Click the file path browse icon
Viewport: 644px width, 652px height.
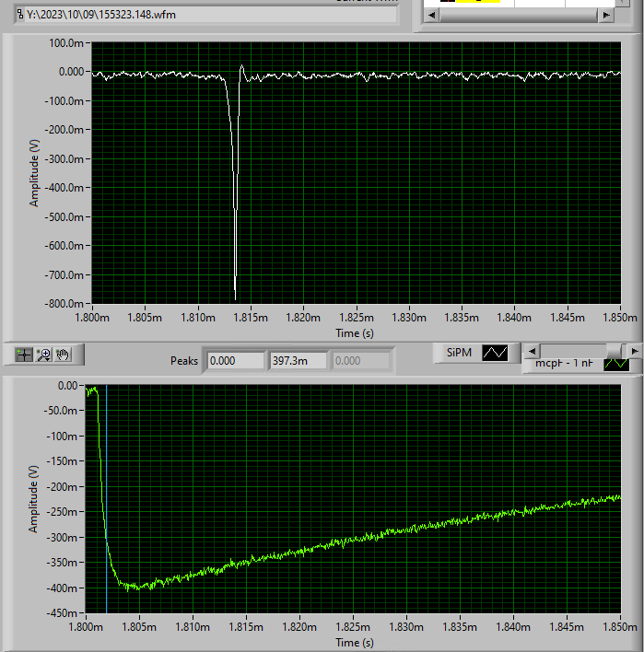point(20,15)
